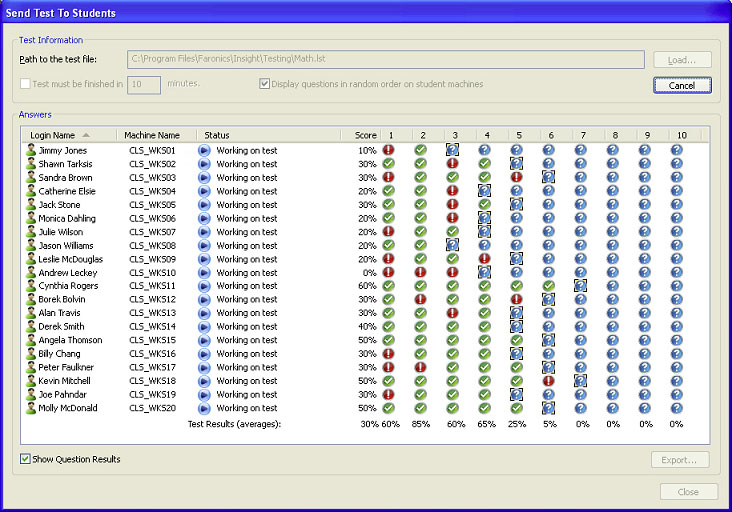Click Jack Stone's green check for question 1
Image resolution: width=732 pixels, height=512 pixels.
coord(388,204)
